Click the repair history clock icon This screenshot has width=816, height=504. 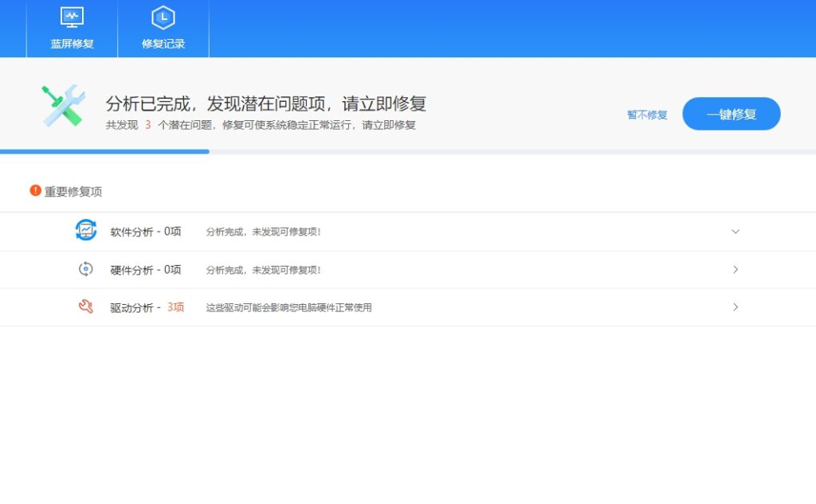point(163,18)
